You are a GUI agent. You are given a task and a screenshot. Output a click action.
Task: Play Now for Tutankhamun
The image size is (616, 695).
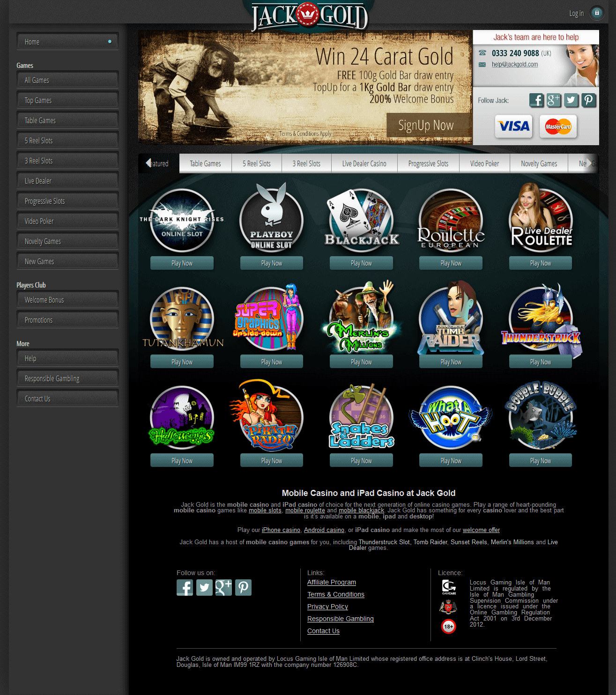click(x=182, y=362)
